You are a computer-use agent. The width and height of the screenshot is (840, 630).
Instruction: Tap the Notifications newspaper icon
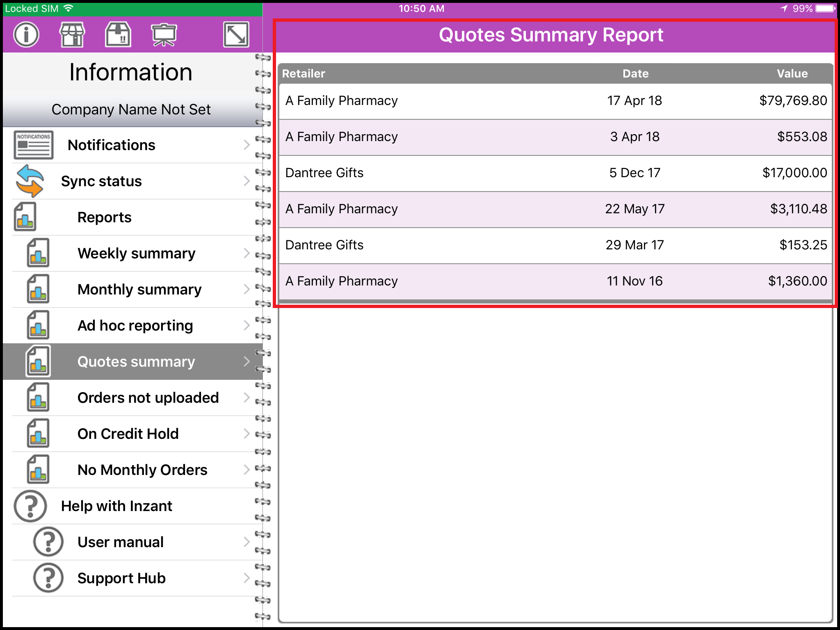point(33,145)
